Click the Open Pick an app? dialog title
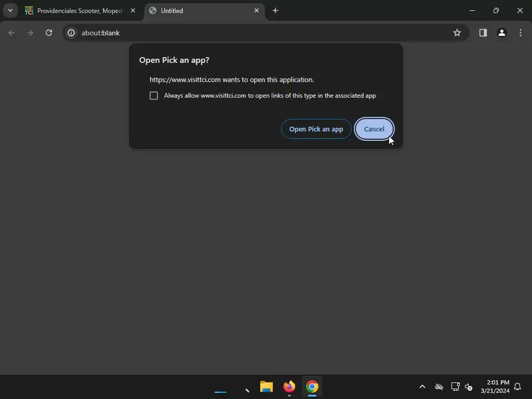The image size is (532, 399). click(x=174, y=60)
